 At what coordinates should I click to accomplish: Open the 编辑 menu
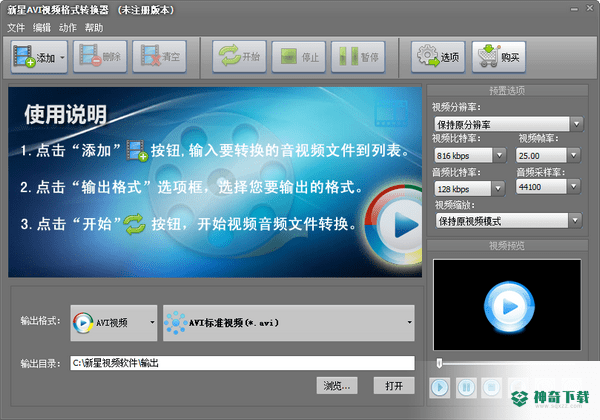[x=42, y=28]
